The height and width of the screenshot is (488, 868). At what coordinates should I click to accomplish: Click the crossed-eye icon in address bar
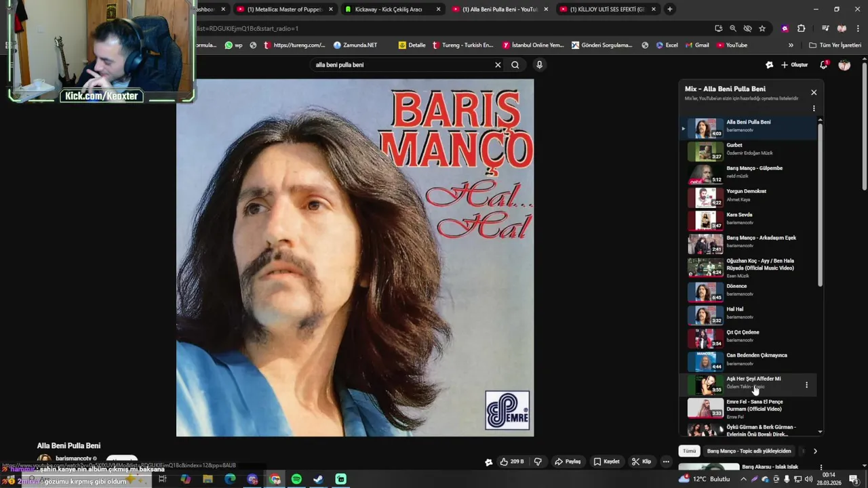pos(747,28)
